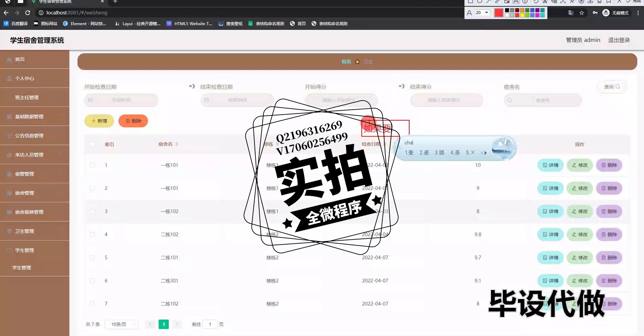The image size is (644, 336).
Task: Click the 查询 search button
Action: click(612, 87)
